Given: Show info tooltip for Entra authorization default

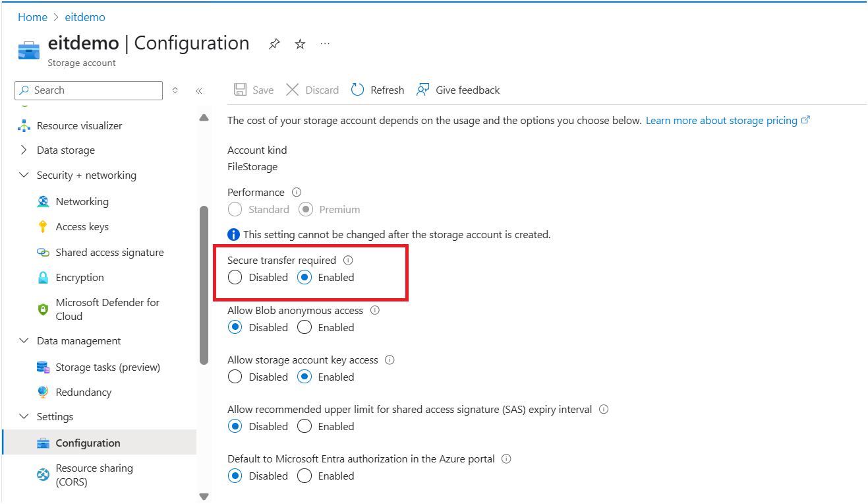Looking at the screenshot, I should click(x=506, y=459).
